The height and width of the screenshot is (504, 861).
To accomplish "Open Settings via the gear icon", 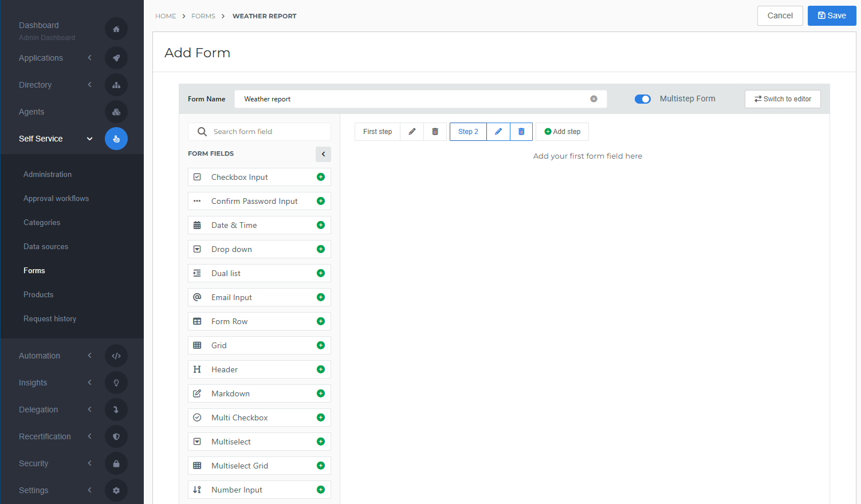I will [x=116, y=490].
